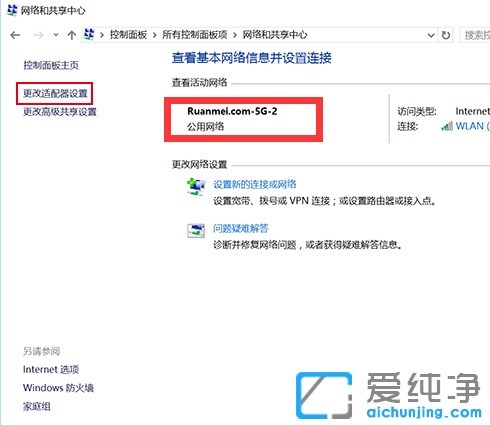Click 公用网络 network type text
Viewport: 490px width, 425px height.
click(206, 127)
